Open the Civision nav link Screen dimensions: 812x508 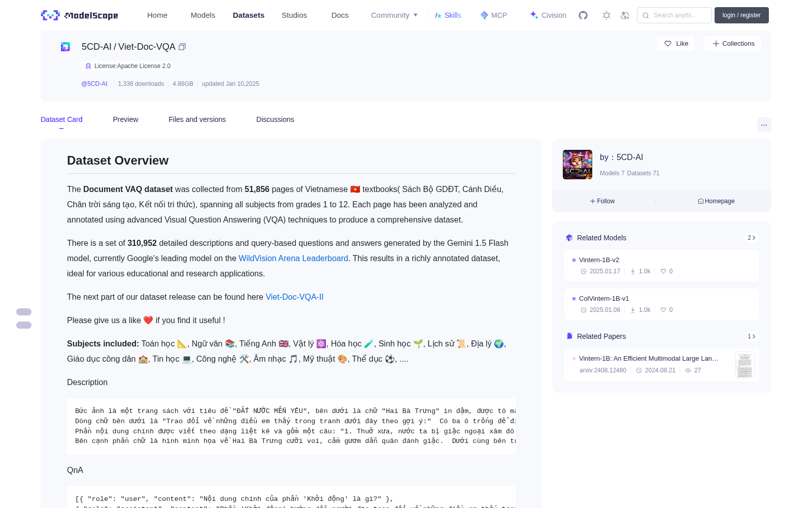coord(548,15)
